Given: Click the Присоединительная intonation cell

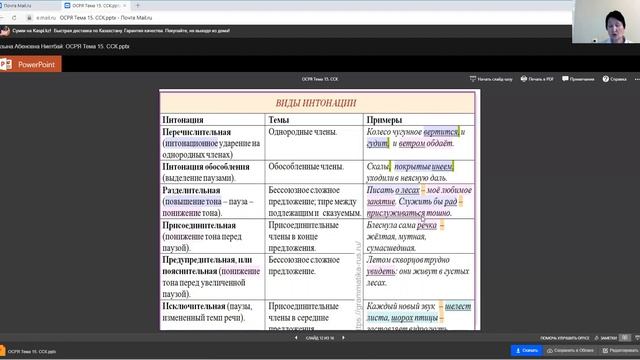Looking at the screenshot, I should (x=212, y=236).
